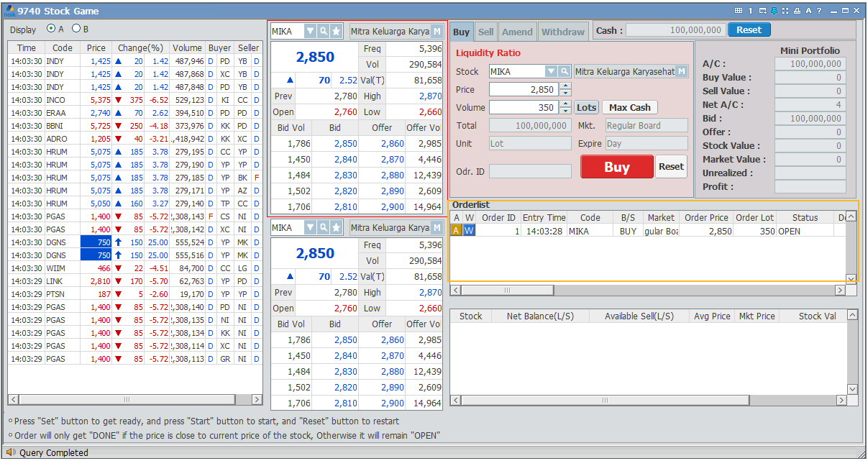The height and width of the screenshot is (461, 868).
Task: Click the fullscreen expand icon in title bar
Action: point(785,11)
